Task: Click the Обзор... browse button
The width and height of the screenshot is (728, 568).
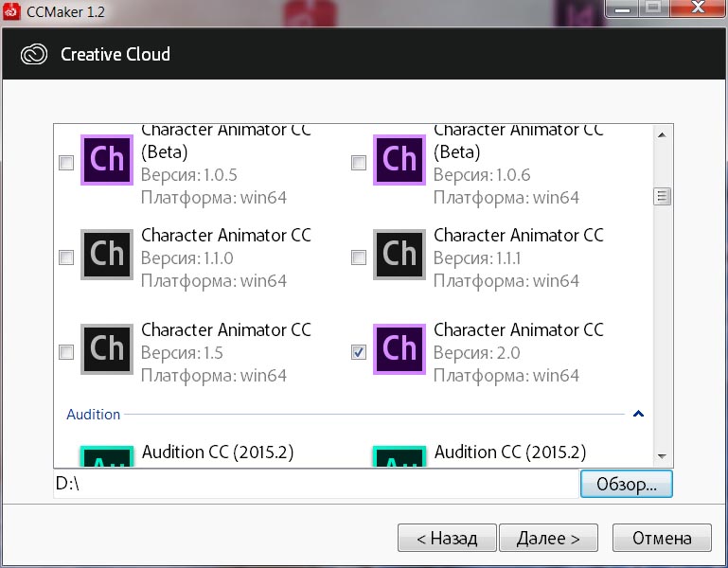Action: (627, 484)
